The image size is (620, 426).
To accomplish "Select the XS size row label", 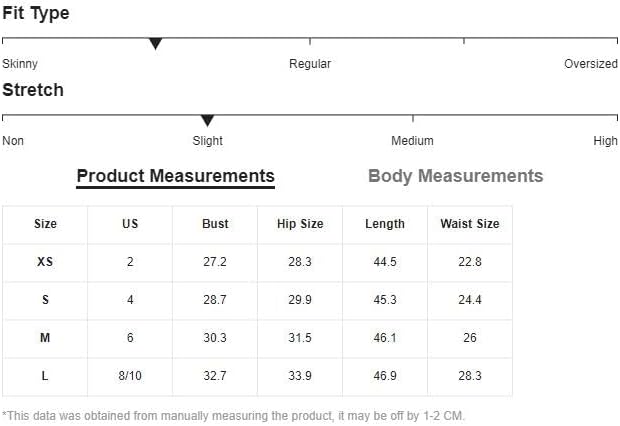I will point(45,262).
